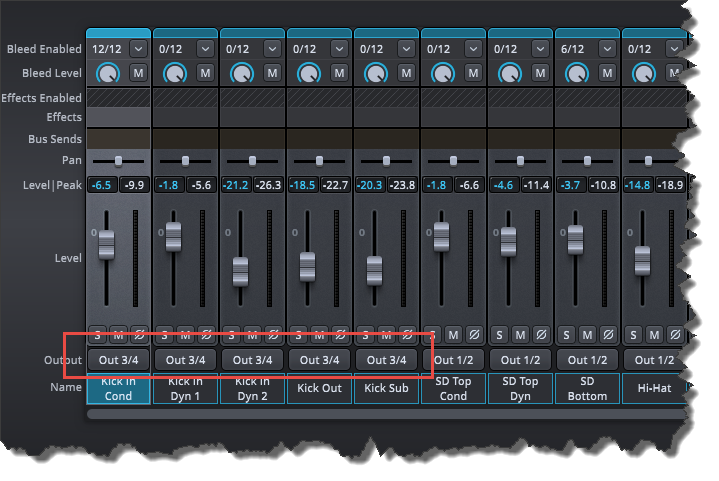Click the Kick In Dyn 2 level fader
719x481 pixels.
(240, 270)
